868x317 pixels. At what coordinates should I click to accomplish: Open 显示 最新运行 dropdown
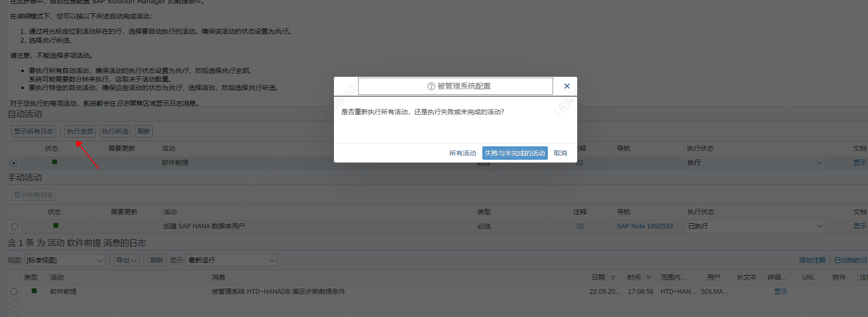tap(231, 260)
